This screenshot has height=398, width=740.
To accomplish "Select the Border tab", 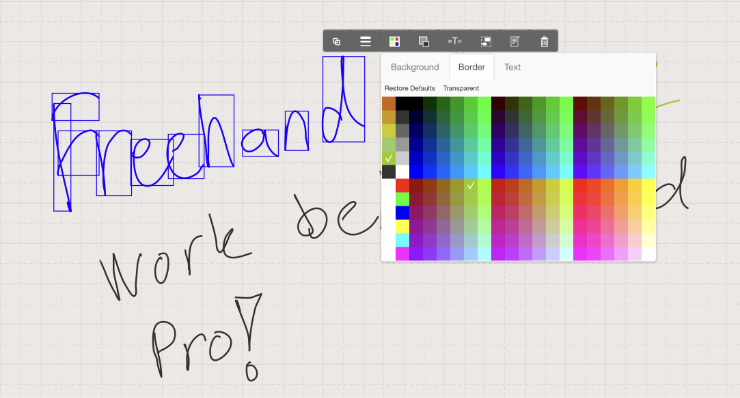I will [x=471, y=67].
